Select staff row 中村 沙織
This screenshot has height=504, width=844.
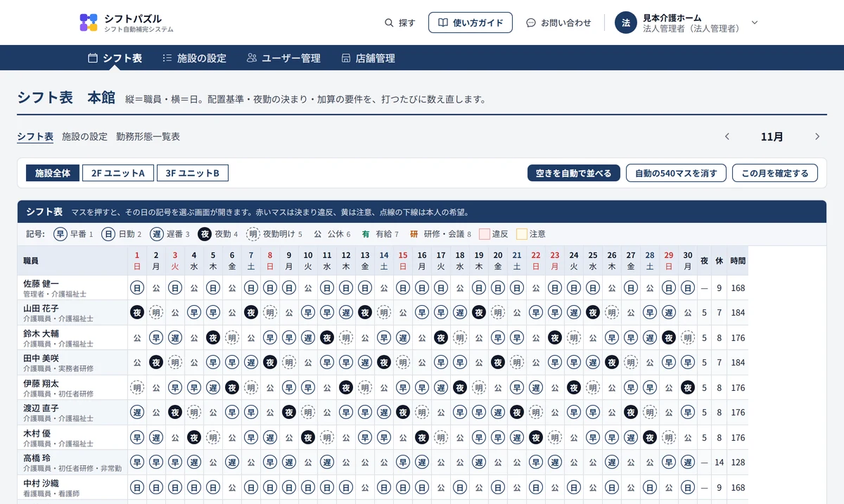click(72, 487)
